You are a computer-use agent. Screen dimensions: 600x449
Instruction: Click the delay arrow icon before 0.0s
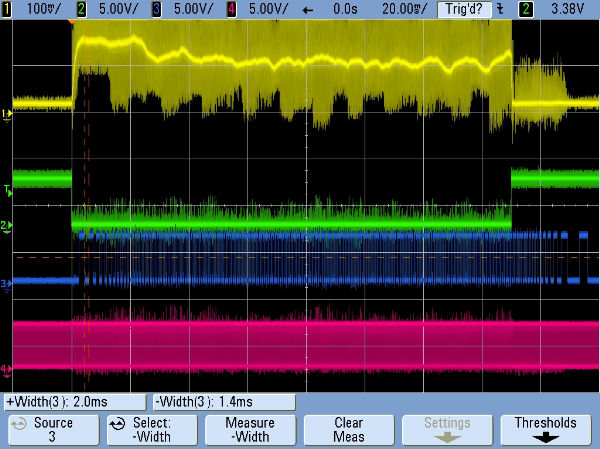tap(308, 10)
